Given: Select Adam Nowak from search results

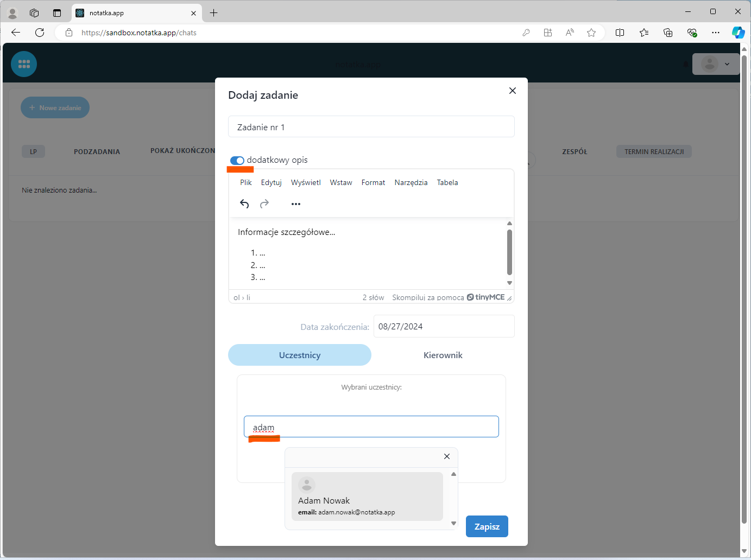Looking at the screenshot, I should pos(367,497).
